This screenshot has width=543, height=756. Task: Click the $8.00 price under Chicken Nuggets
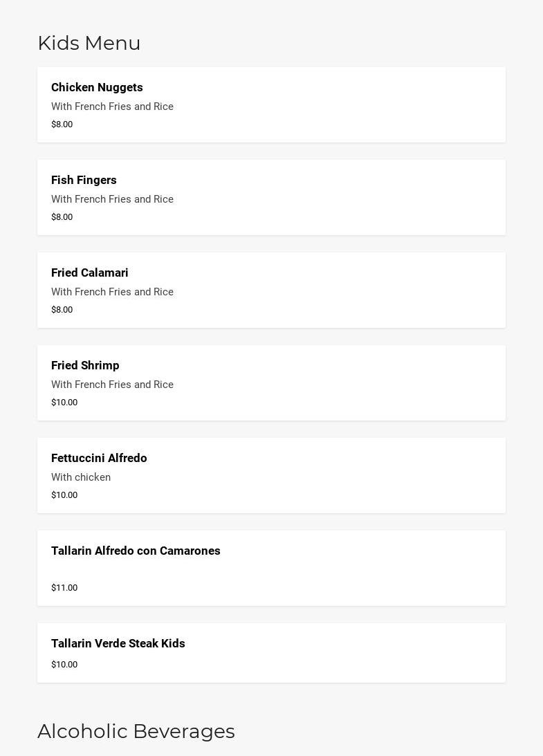click(x=62, y=125)
